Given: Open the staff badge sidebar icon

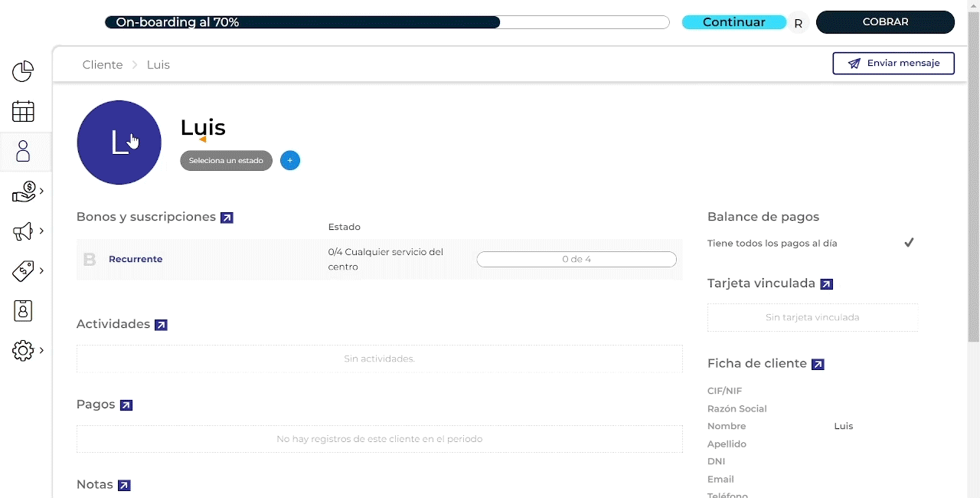Looking at the screenshot, I should (23, 311).
